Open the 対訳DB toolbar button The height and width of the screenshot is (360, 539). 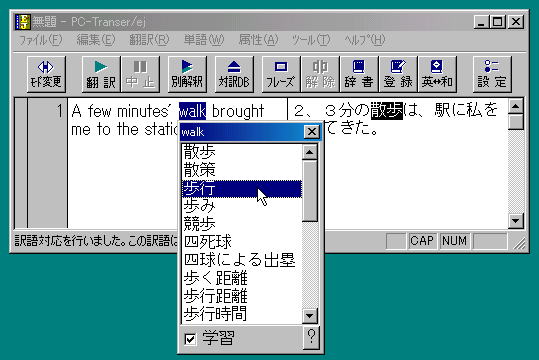pyautogui.click(x=234, y=74)
